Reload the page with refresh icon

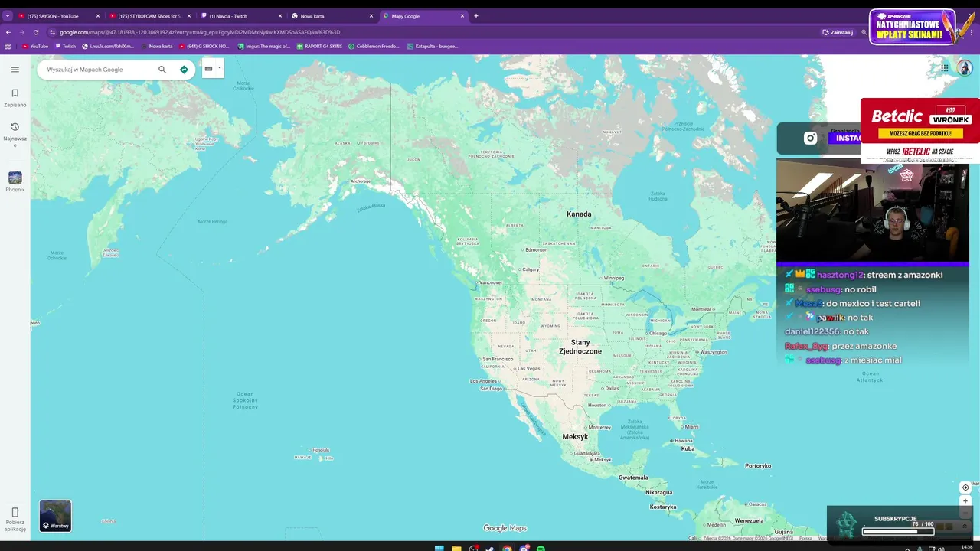36,32
